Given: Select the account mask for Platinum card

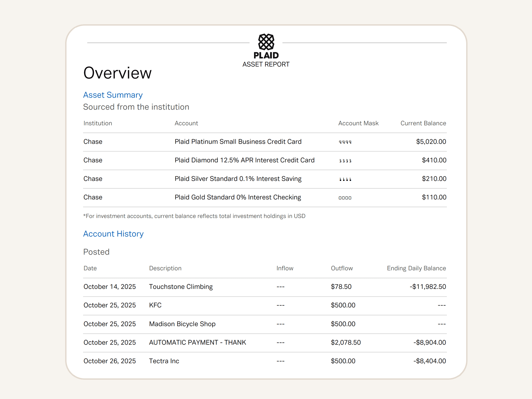Looking at the screenshot, I should pos(345,142).
